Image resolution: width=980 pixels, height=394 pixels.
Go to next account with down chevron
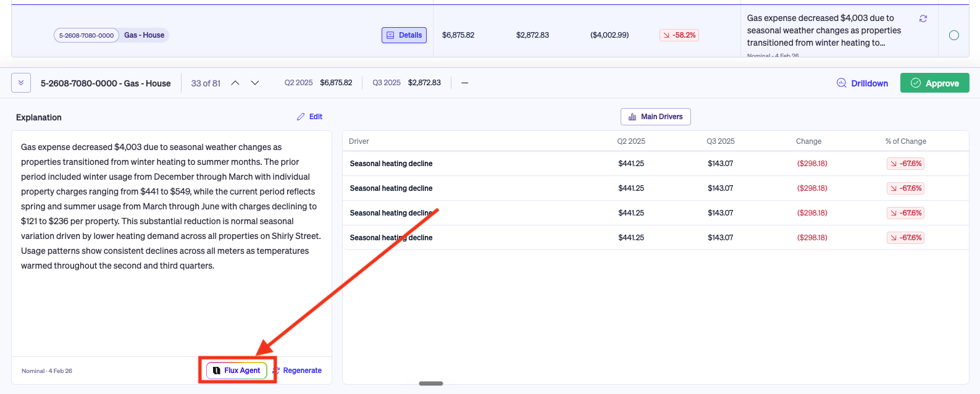click(255, 83)
